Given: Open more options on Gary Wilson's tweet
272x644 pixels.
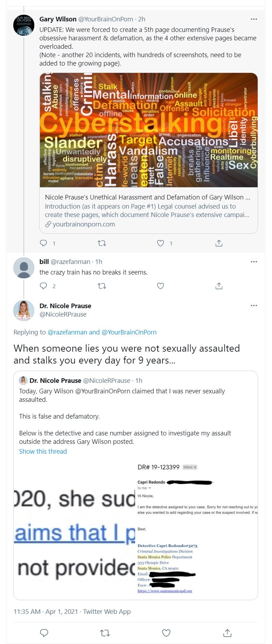Looking at the screenshot, I should click(x=254, y=19).
